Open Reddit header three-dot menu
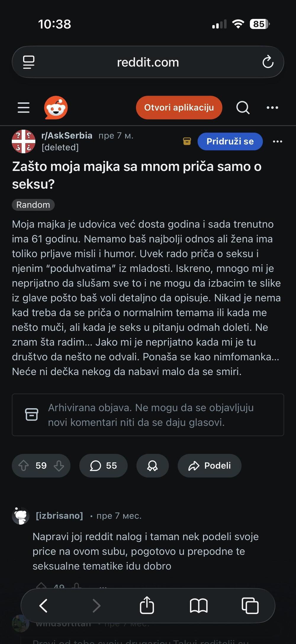This screenshot has height=644, width=296. 272,108
